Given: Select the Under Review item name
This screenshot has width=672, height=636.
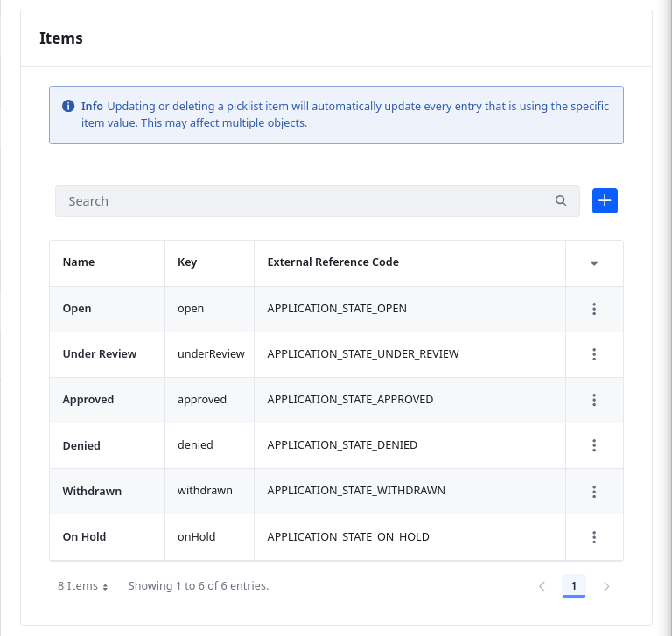Looking at the screenshot, I should [x=100, y=354].
